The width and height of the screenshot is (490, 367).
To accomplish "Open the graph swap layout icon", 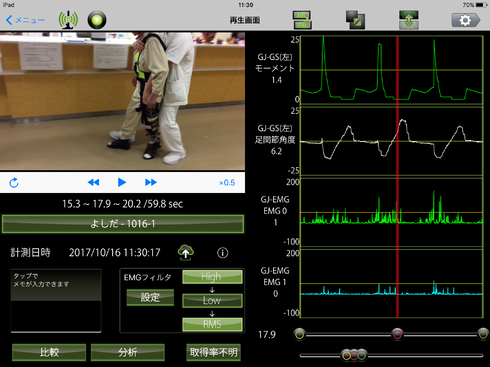I will point(302,20).
